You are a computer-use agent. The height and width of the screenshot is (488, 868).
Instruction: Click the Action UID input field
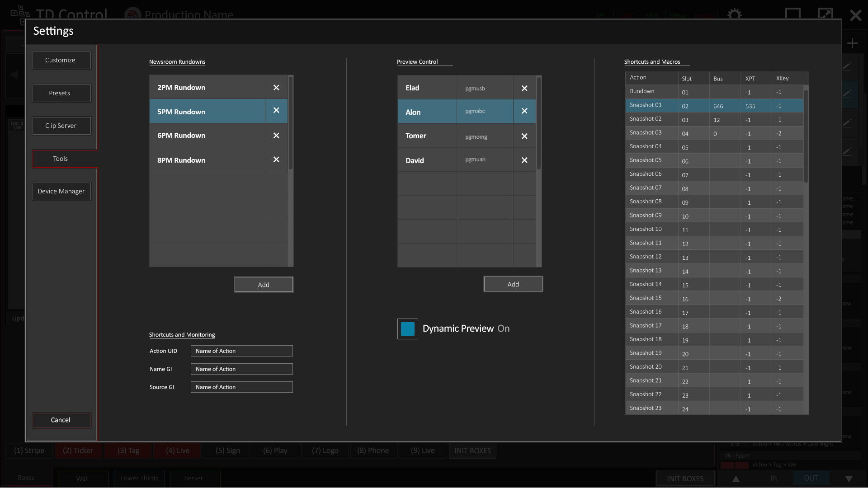(241, 351)
